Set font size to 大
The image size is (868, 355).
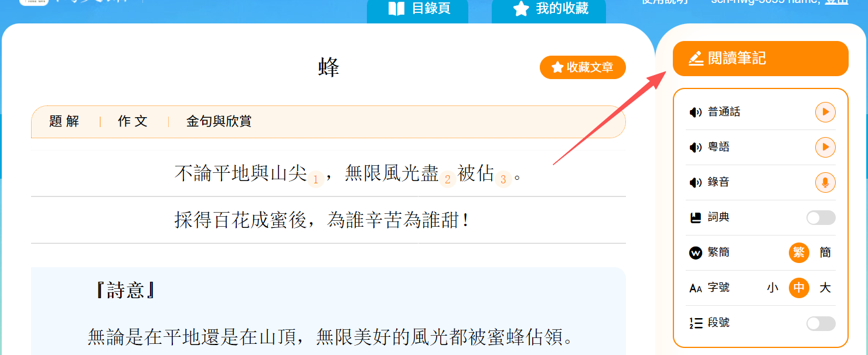(825, 288)
